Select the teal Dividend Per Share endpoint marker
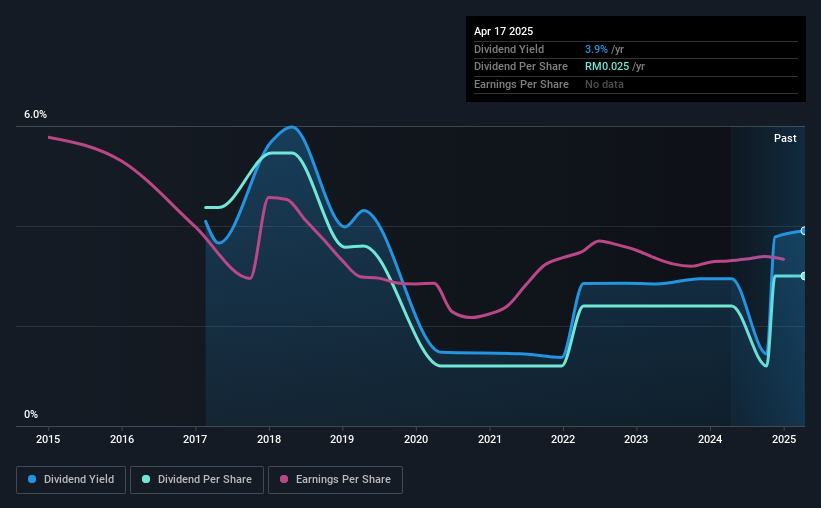Viewport: 821px width, 508px height. 804,276
